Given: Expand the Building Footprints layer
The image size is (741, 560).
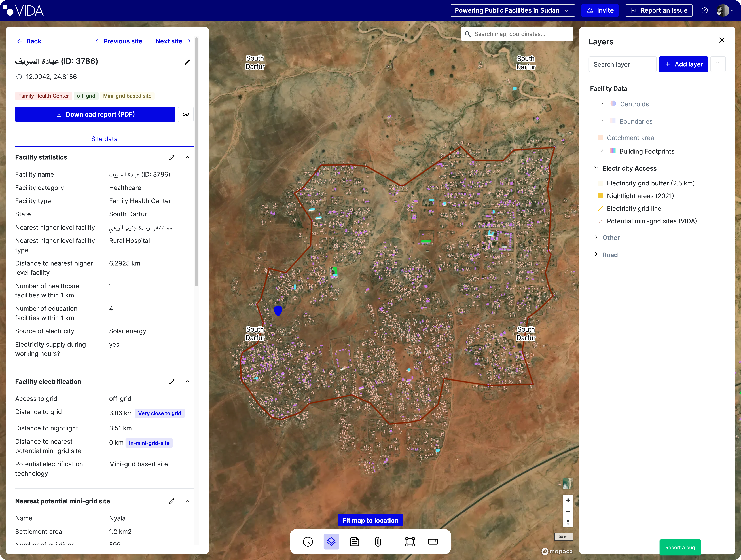Looking at the screenshot, I should 602,151.
